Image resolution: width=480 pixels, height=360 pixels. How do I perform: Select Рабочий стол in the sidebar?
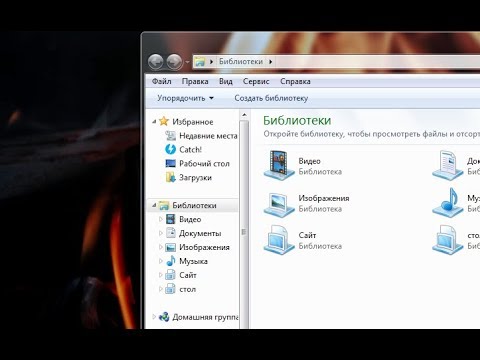pyautogui.click(x=204, y=164)
